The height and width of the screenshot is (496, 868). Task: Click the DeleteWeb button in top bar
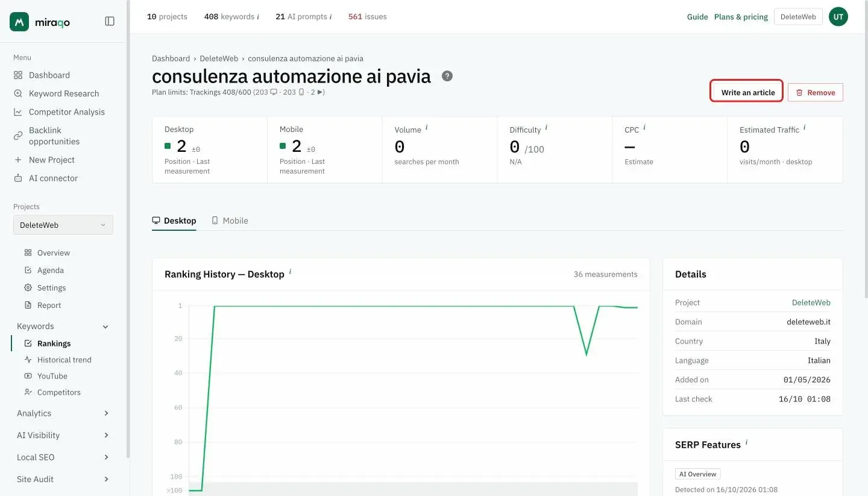798,17
